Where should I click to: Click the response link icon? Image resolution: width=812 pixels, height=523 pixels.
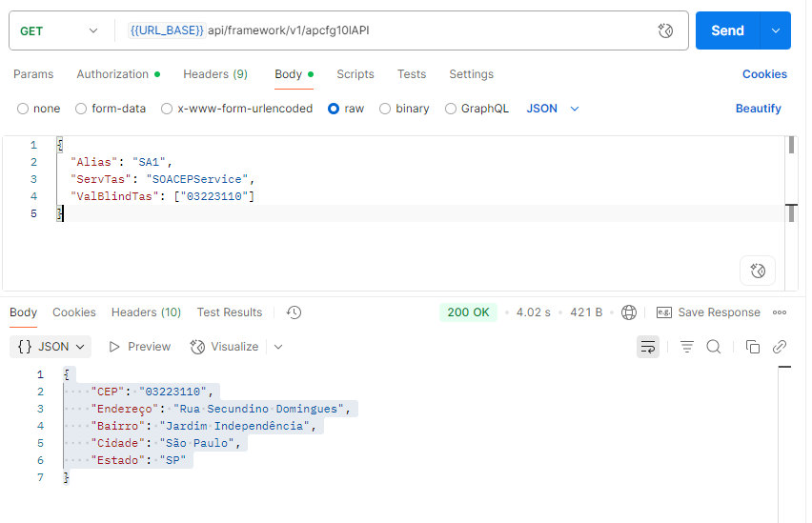pos(780,347)
